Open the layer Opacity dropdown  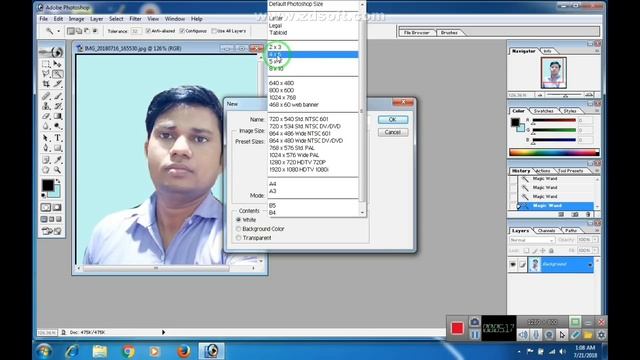pyautogui.click(x=596, y=240)
